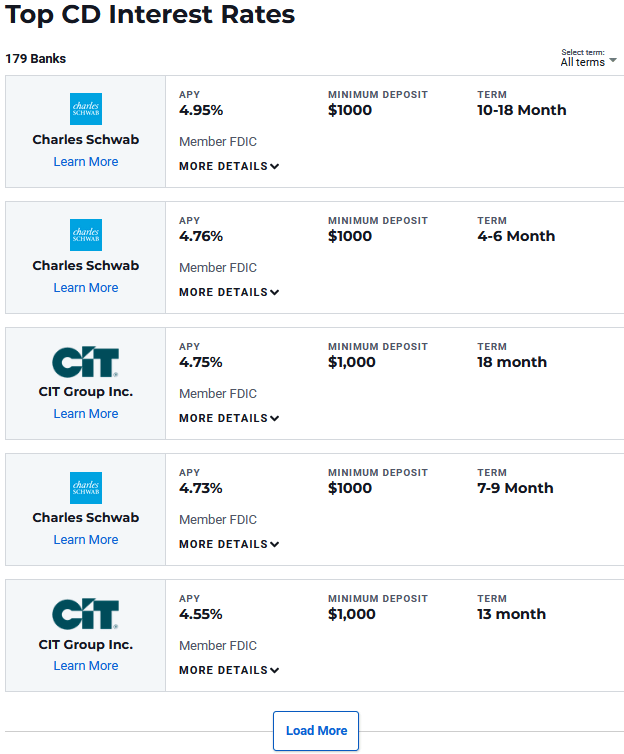Image resolution: width=624 pixels, height=754 pixels.
Task: Click Learn More for 18 month CIT CD
Action: point(86,414)
